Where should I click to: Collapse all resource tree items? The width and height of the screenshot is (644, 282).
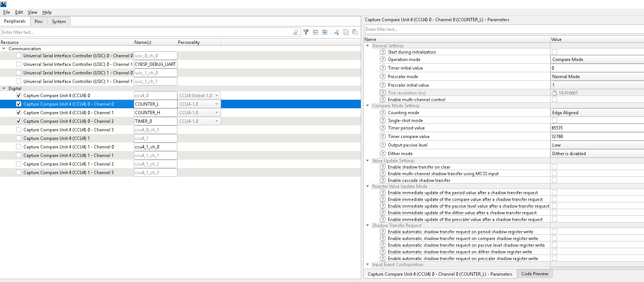click(x=316, y=32)
